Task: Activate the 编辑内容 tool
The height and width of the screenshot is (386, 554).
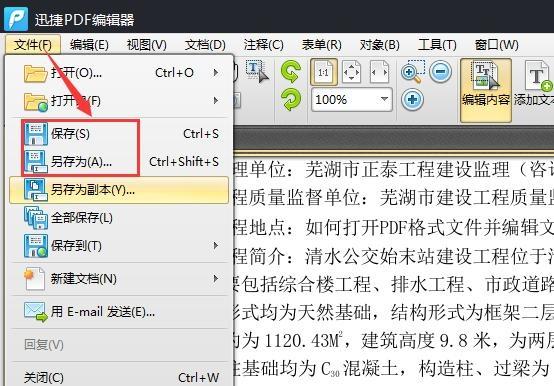Action: pos(486,90)
